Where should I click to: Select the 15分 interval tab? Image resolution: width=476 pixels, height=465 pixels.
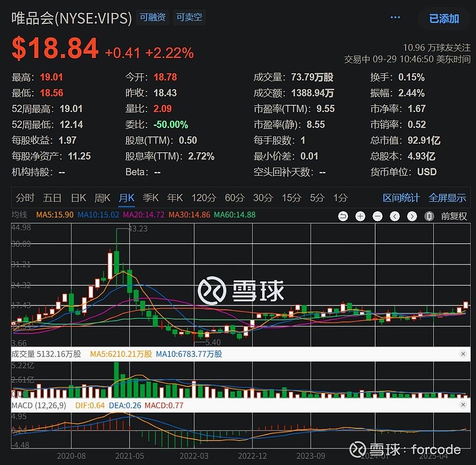pyautogui.click(x=292, y=198)
